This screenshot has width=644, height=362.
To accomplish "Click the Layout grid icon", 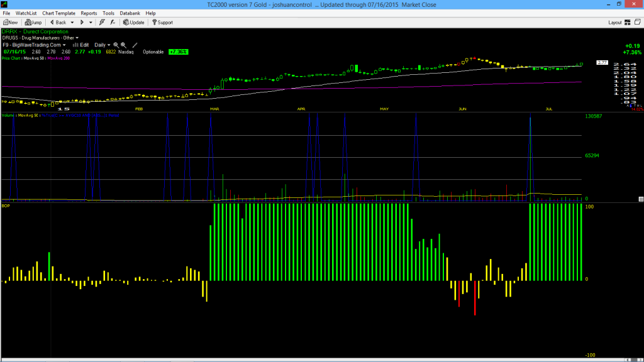I will (x=628, y=23).
